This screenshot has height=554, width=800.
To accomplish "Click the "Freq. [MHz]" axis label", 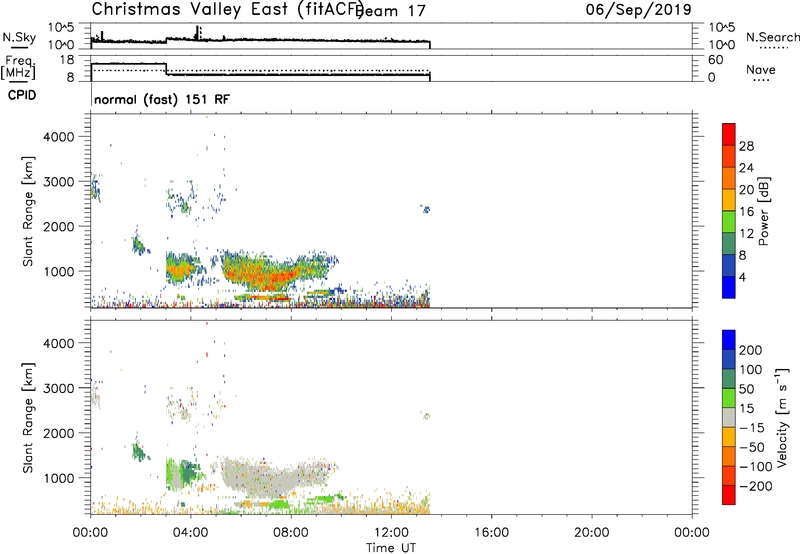I will click(x=19, y=67).
